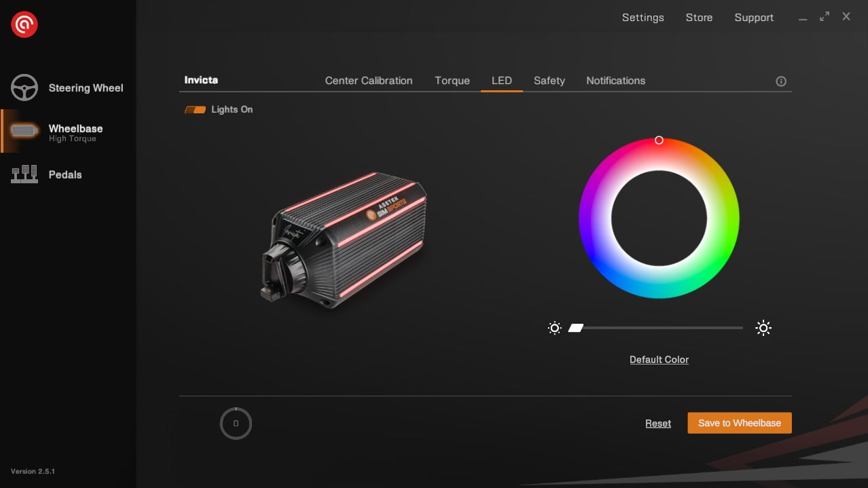This screenshot has height=488, width=868.
Task: Open the Settings menu
Action: (643, 18)
